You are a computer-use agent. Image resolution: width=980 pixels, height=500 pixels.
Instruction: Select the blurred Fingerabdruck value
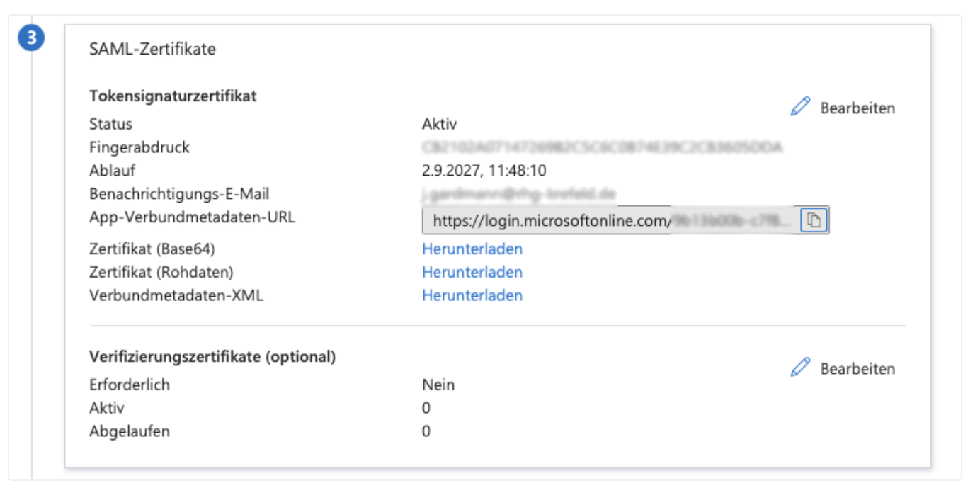point(602,147)
